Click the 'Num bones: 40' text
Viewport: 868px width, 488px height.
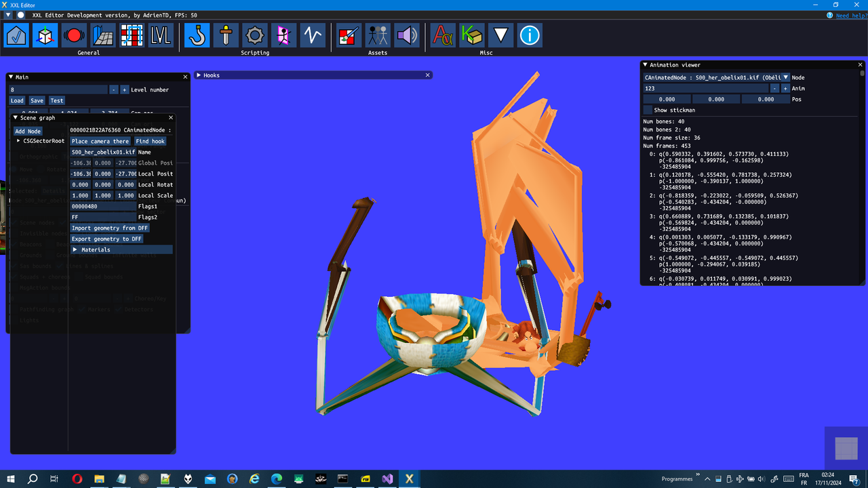(664, 122)
